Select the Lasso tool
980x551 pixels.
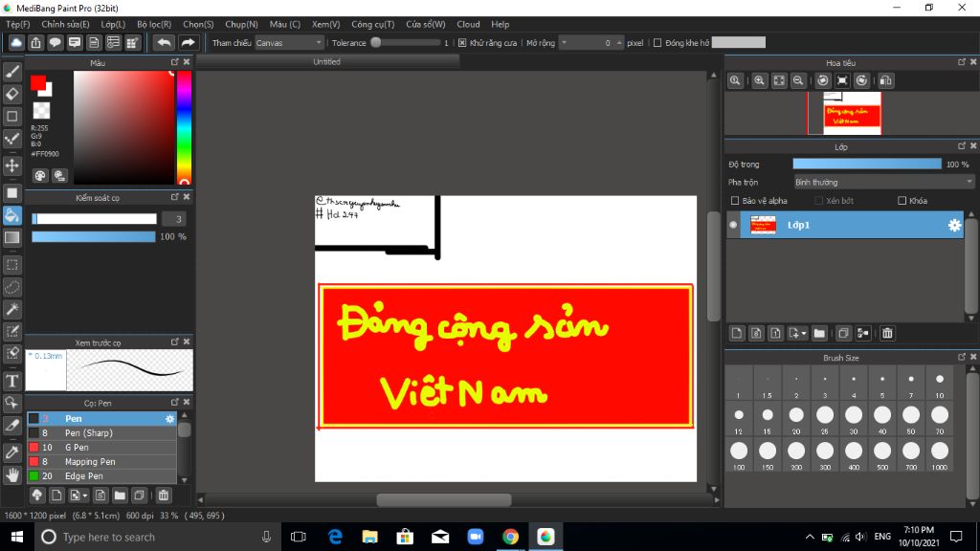point(11,287)
